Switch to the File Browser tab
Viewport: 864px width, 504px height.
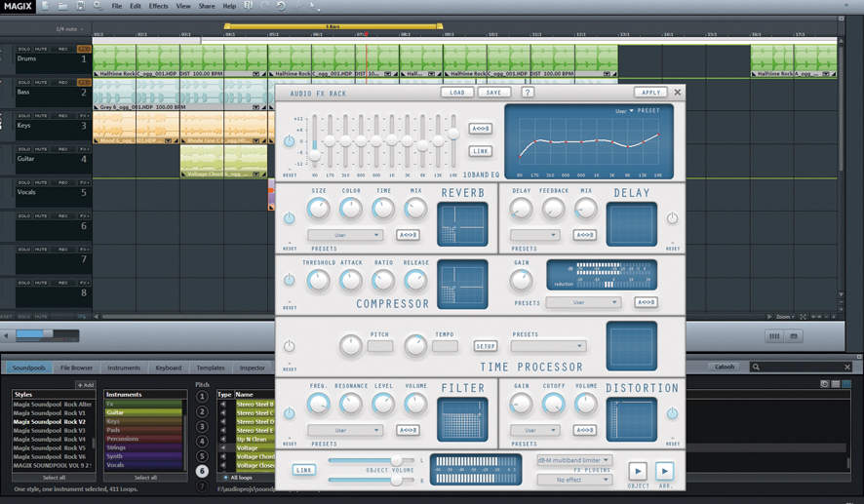[77, 368]
